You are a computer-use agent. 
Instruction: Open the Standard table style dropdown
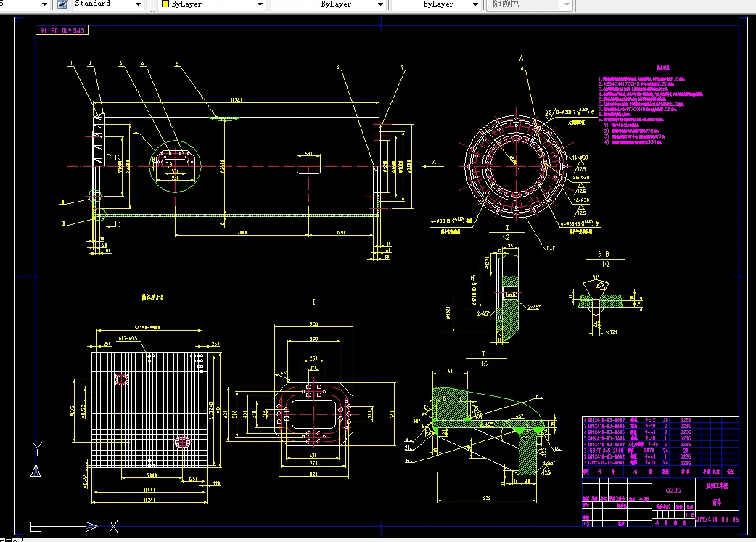click(x=138, y=4)
